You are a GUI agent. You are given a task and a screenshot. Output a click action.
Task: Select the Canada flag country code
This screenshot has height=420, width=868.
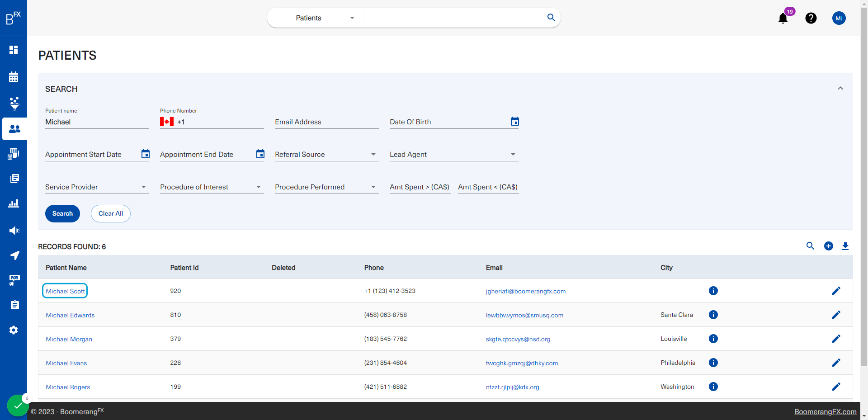[x=167, y=122]
